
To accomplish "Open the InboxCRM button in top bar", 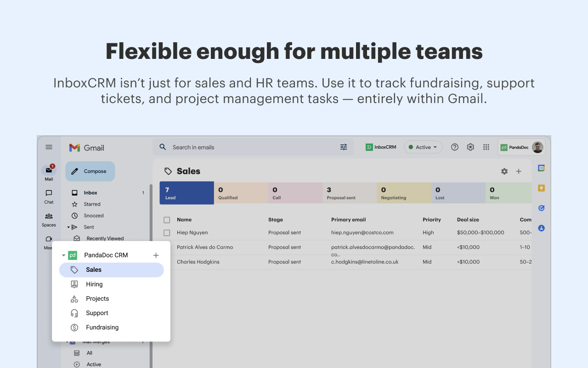I will pos(381,147).
